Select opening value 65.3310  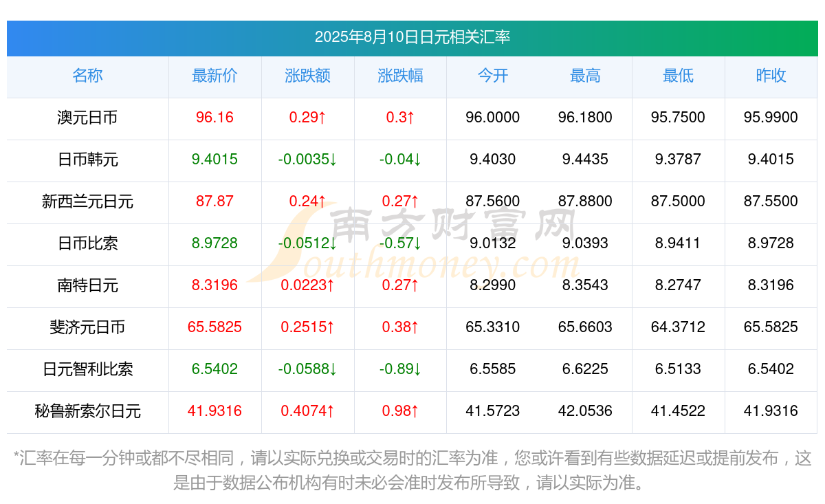pyautogui.click(x=493, y=327)
